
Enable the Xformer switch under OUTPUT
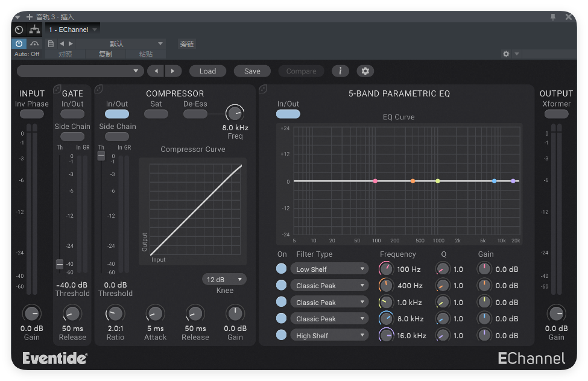pyautogui.click(x=557, y=114)
